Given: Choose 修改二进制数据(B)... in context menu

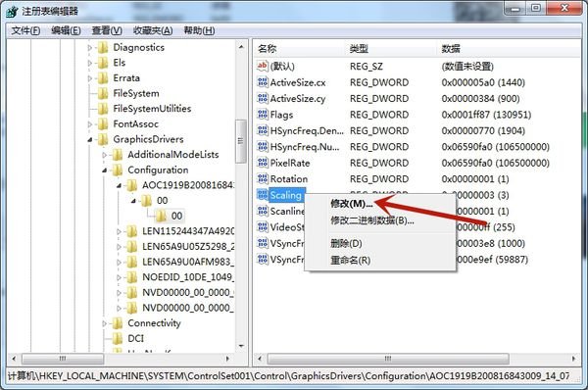Looking at the screenshot, I should tap(372, 220).
